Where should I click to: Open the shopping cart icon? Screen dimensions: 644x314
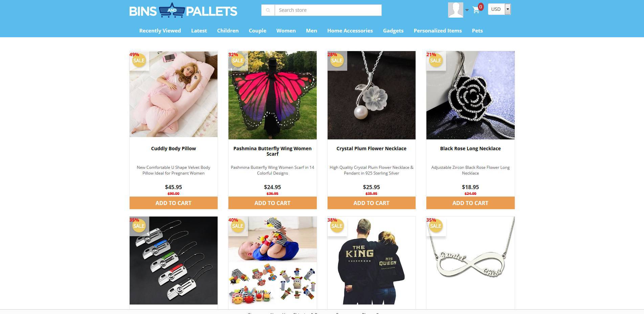(x=476, y=10)
